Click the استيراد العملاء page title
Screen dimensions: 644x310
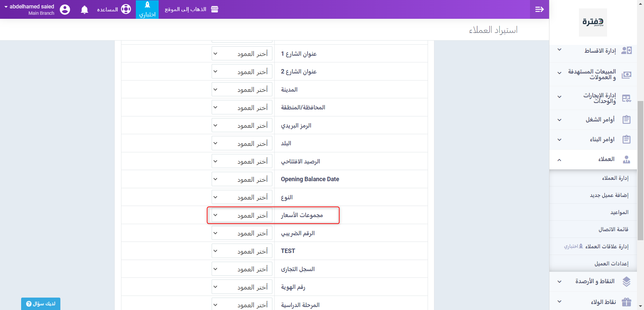coord(493,30)
